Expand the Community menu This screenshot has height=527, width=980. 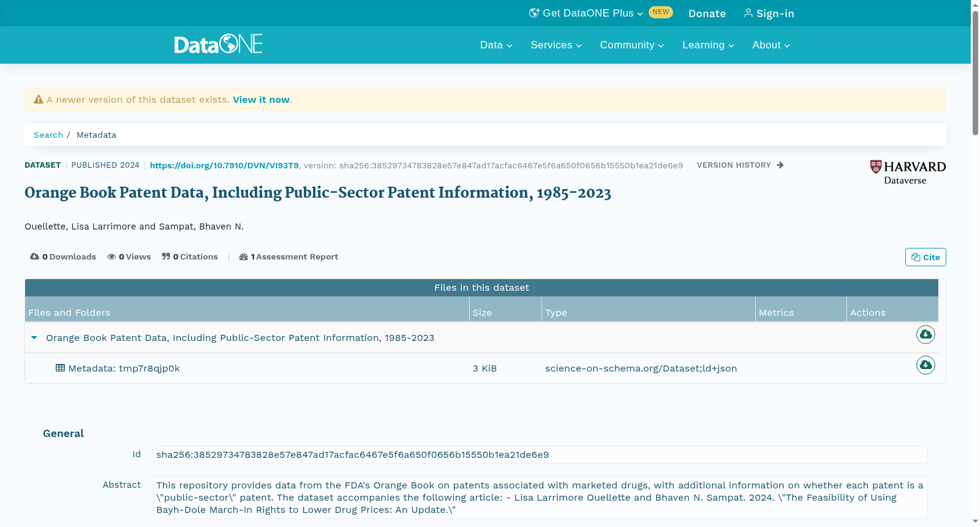[631, 45]
